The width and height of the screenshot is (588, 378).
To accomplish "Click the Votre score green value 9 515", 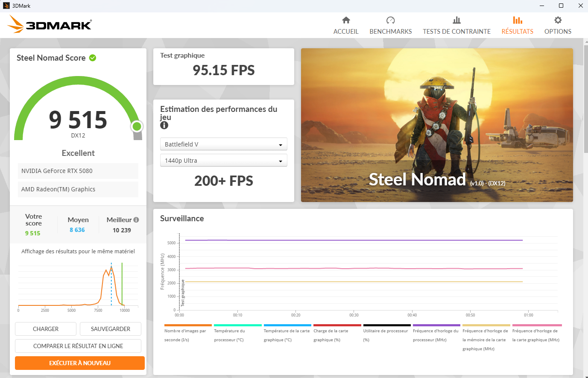I will 32,233.
